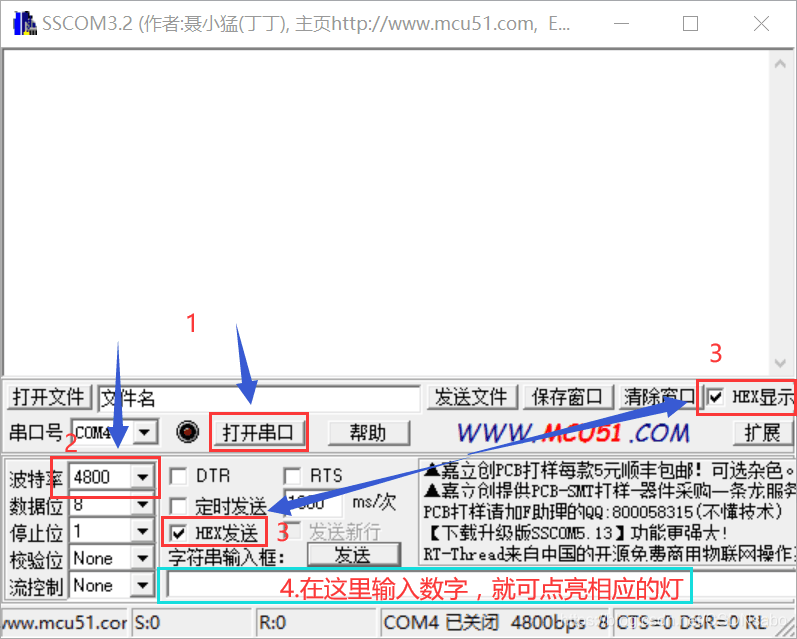Click the COM4 已关闭 status text
This screenshot has height=639, width=797.
click(441, 622)
